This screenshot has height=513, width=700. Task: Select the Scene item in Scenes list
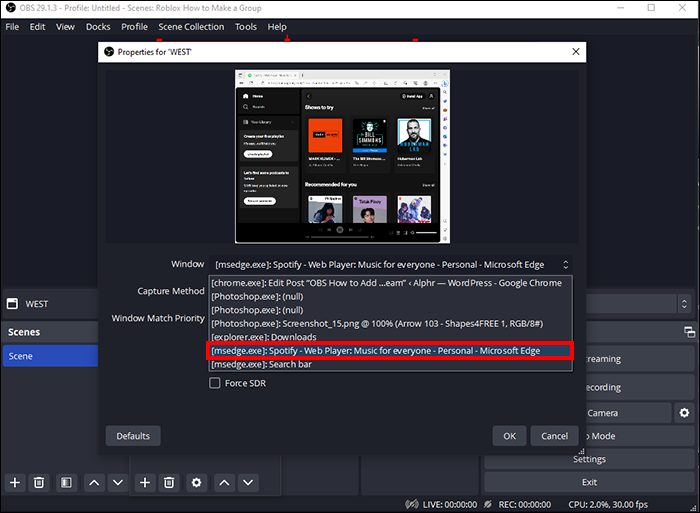click(50, 356)
